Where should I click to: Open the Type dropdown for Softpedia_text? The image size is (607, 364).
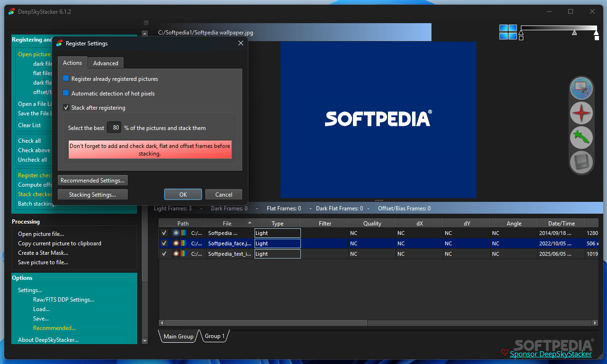tap(278, 254)
